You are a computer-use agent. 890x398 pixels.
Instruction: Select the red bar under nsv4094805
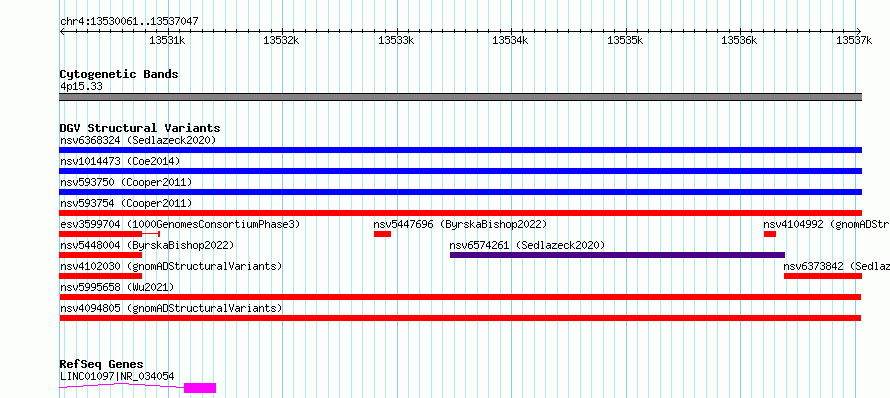click(x=460, y=318)
